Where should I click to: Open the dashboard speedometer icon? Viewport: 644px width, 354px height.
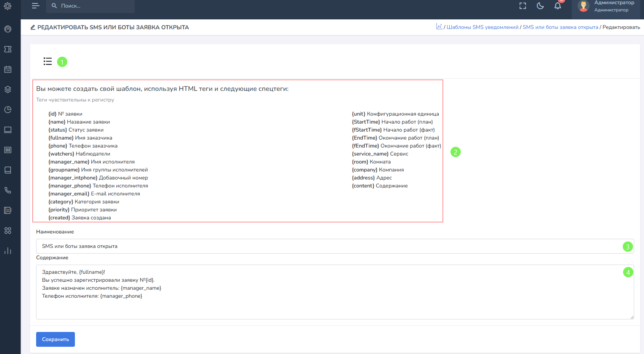click(8, 29)
